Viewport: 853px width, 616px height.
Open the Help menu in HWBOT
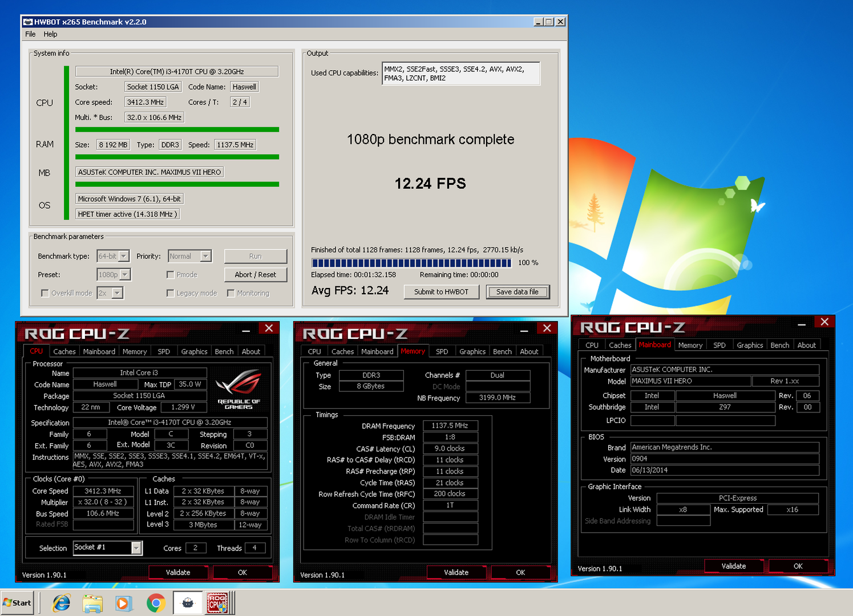tap(50, 34)
